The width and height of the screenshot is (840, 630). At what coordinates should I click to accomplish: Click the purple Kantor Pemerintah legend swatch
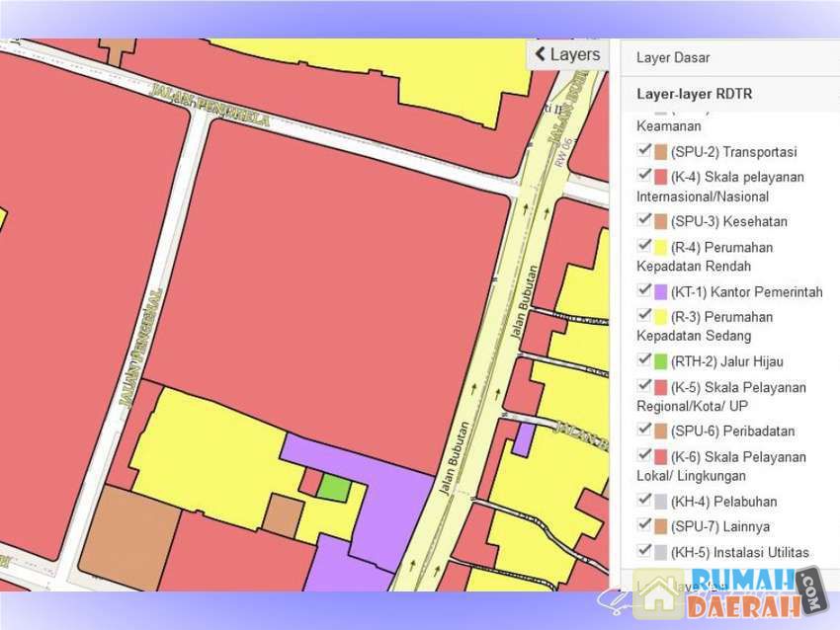[x=660, y=292]
